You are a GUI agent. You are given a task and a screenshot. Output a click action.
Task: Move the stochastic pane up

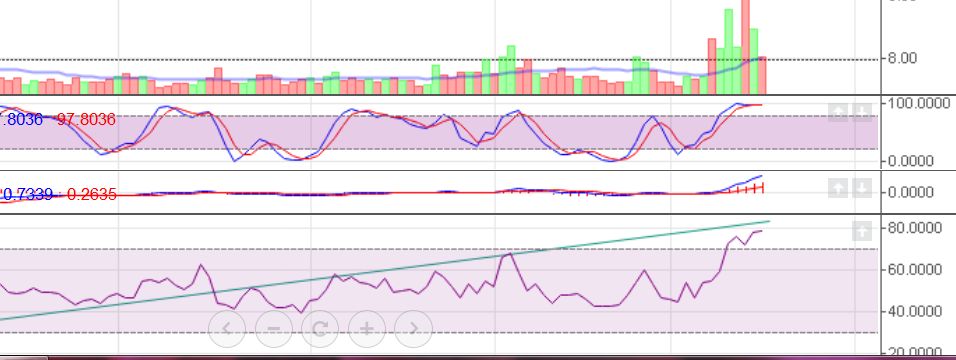[x=838, y=112]
